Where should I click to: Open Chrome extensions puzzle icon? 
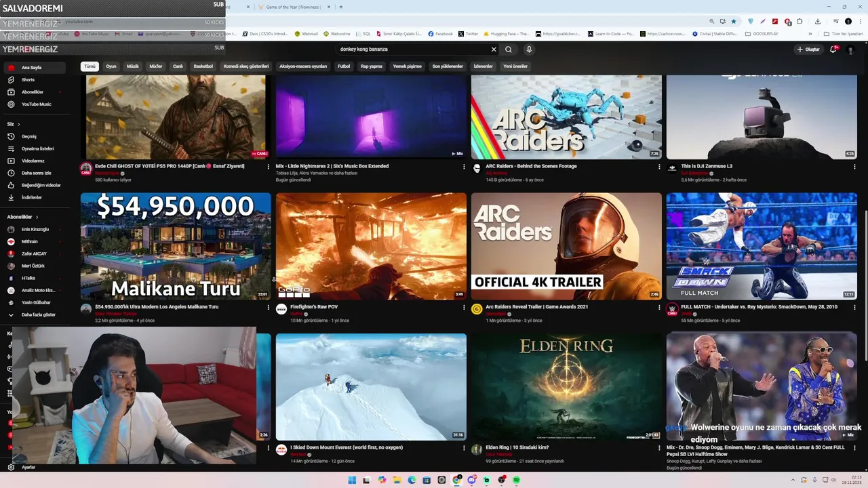coord(800,22)
